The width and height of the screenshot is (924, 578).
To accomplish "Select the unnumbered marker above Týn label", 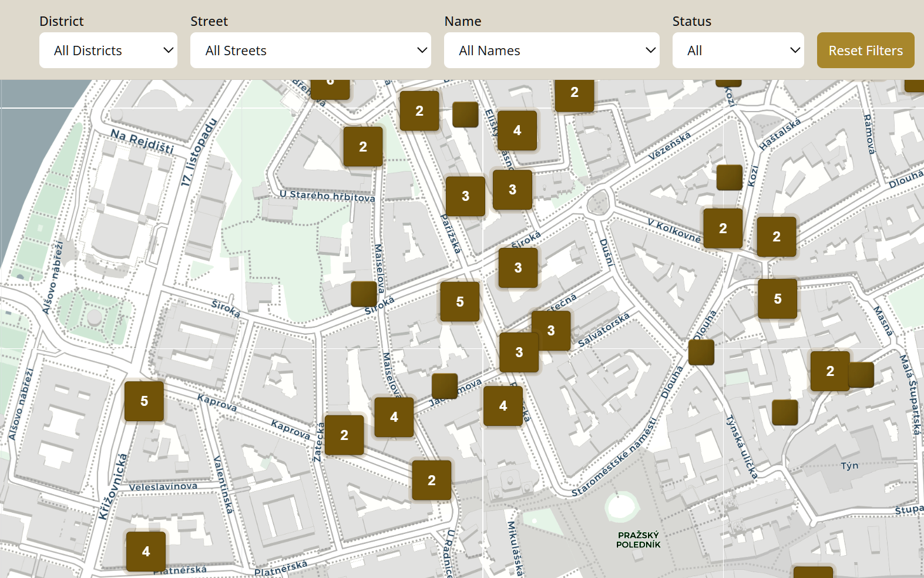I will pos(785,412).
